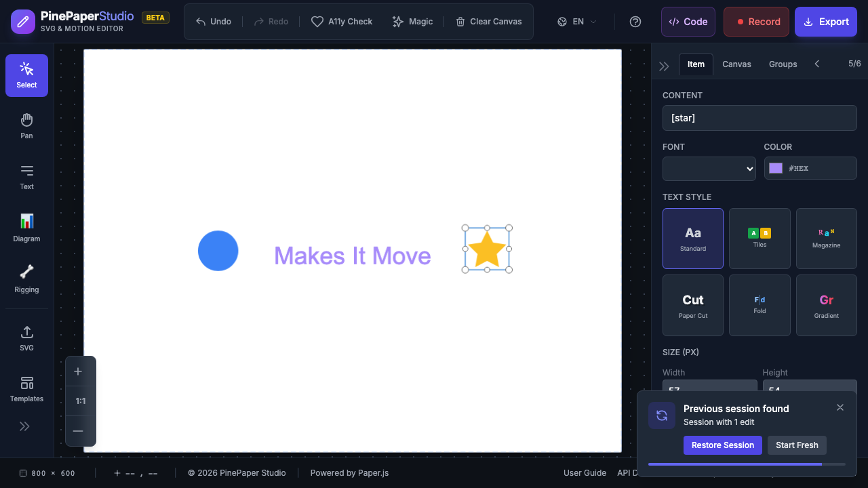
Task: Activate the Rigging bone tool
Action: point(26,279)
